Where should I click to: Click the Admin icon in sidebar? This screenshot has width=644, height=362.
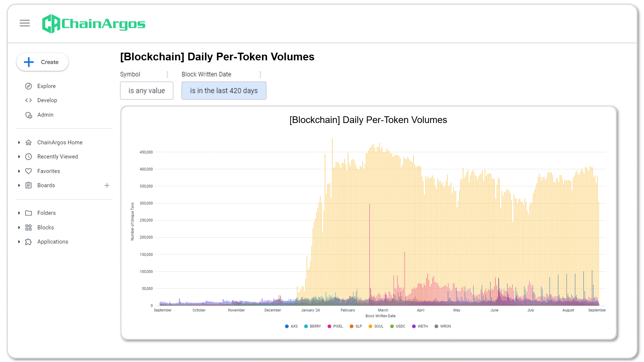point(29,115)
